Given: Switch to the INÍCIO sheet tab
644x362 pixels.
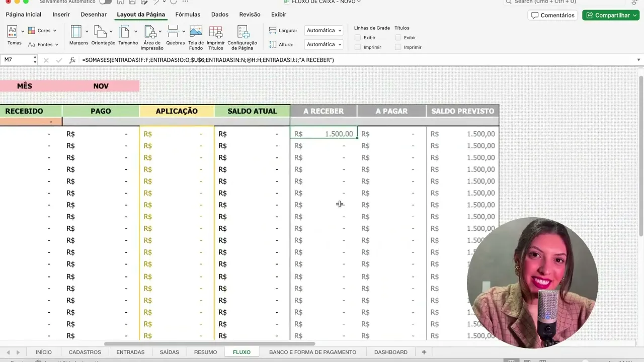Looking at the screenshot, I should (44, 352).
